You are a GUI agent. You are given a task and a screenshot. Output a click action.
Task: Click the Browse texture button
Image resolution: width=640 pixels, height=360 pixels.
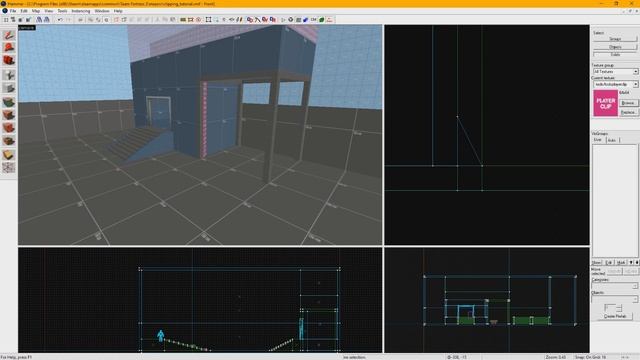click(628, 103)
